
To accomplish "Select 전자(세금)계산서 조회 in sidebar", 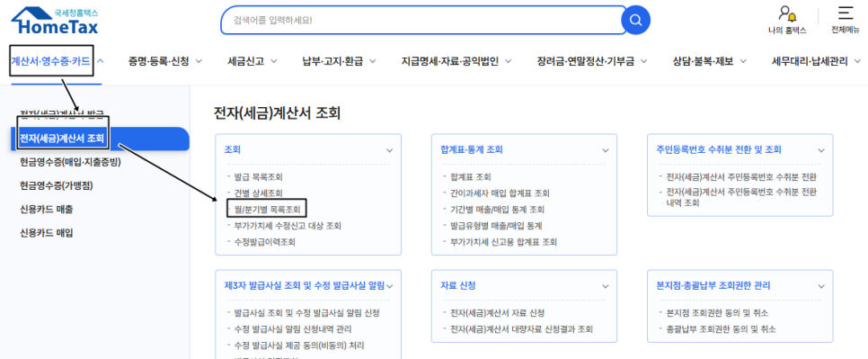I will point(101,139).
